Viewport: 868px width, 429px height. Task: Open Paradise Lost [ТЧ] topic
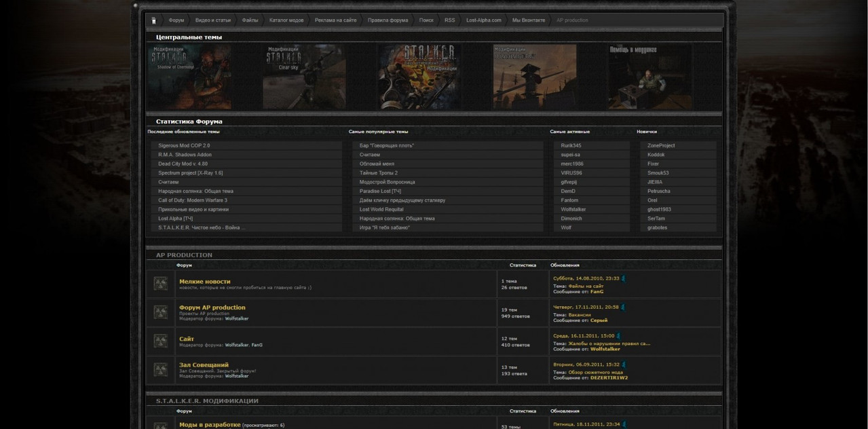coord(380,191)
